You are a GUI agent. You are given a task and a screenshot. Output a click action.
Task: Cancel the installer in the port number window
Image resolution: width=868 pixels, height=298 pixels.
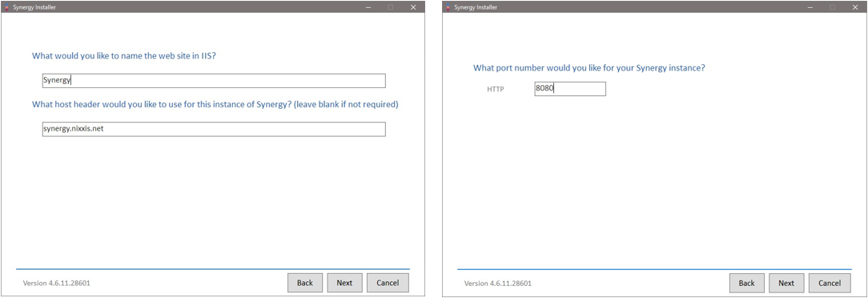830,283
